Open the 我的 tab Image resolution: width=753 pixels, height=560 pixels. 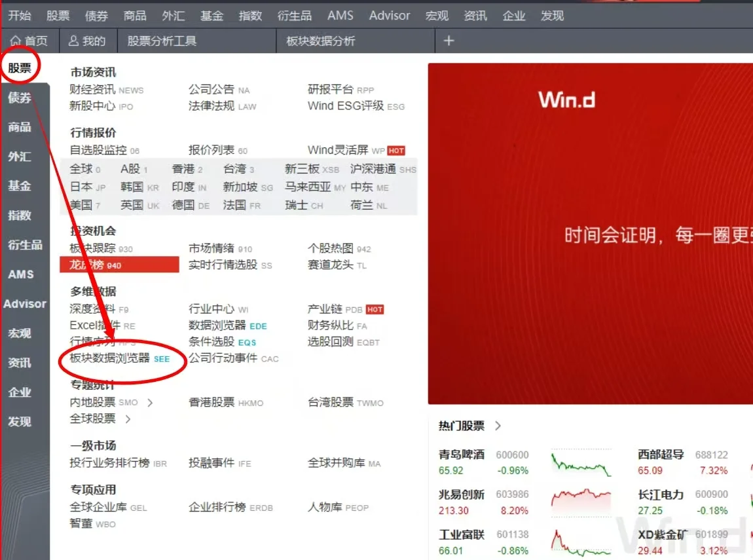[x=87, y=41]
